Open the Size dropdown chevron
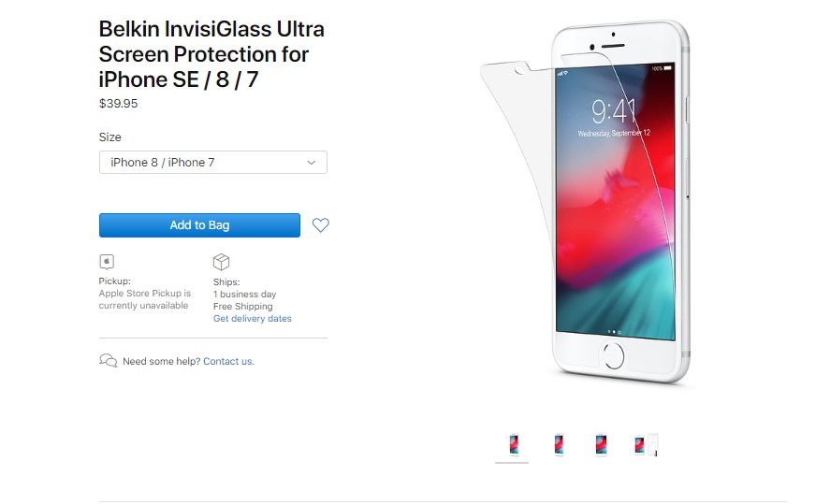Viewport: 830px width, 504px height. click(x=312, y=163)
